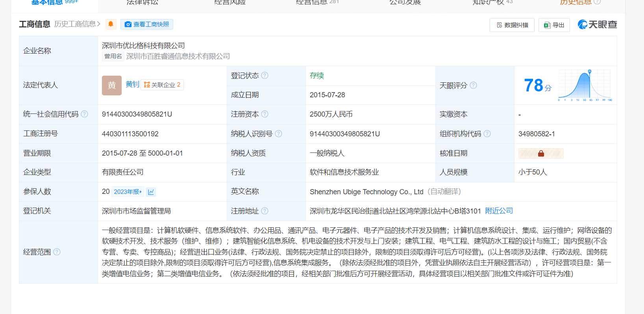Click registration number 440301113500192
This screenshot has width=644, height=314.
point(130,134)
